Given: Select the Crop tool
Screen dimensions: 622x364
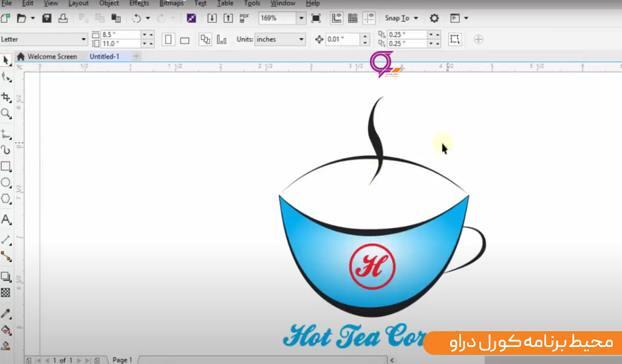Looking at the screenshot, I should click(6, 97).
